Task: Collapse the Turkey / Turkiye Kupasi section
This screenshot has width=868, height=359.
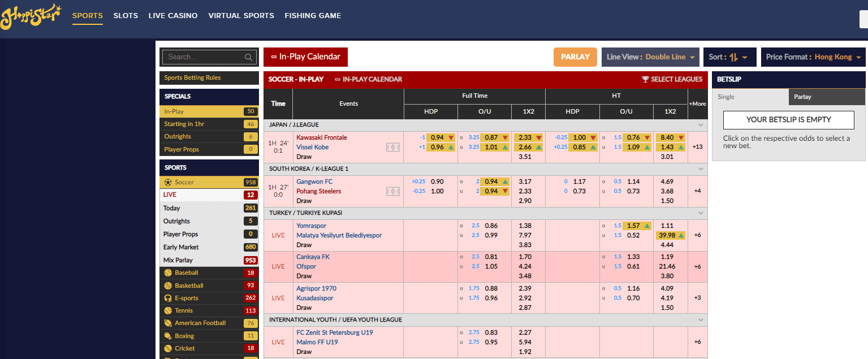Action: coord(701,213)
